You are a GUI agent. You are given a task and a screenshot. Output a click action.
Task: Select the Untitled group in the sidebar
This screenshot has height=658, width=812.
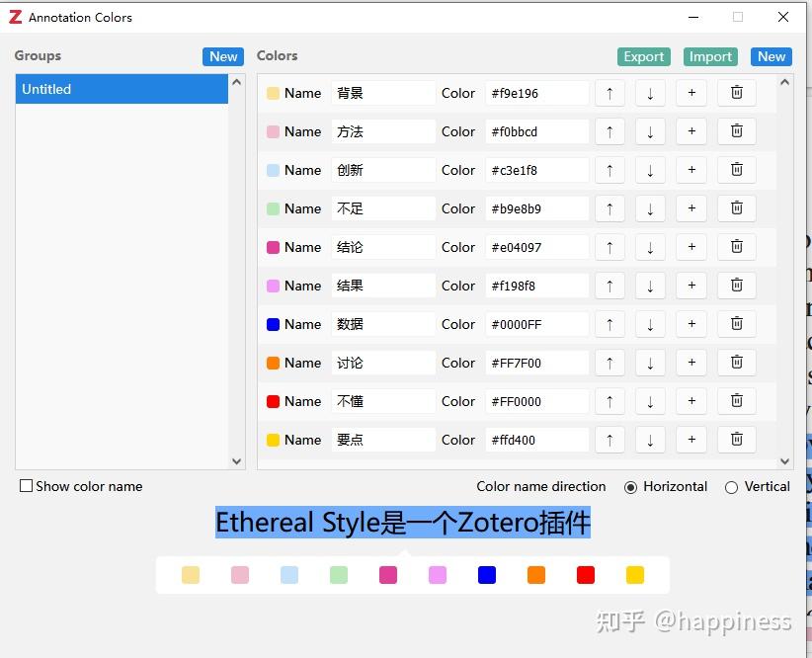[119, 89]
